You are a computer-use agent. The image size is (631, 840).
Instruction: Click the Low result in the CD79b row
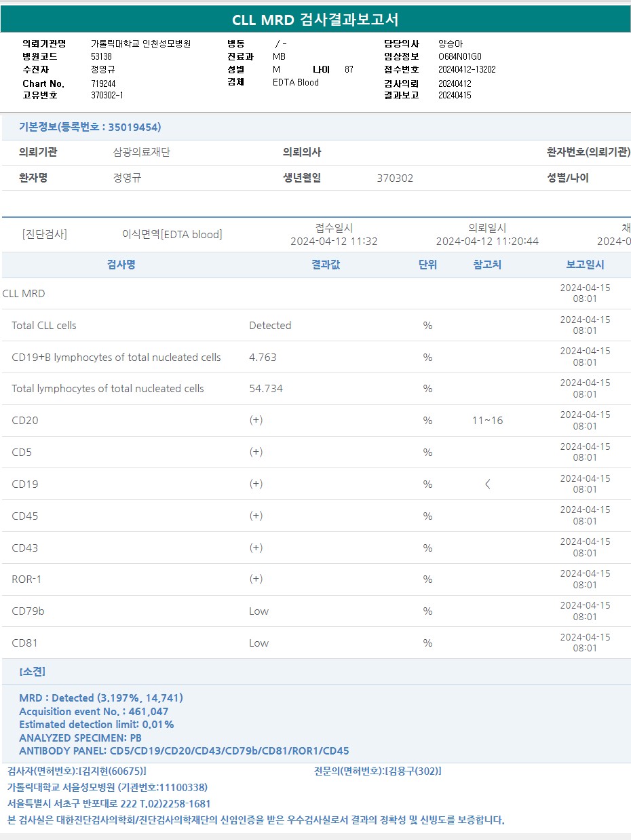tap(259, 611)
